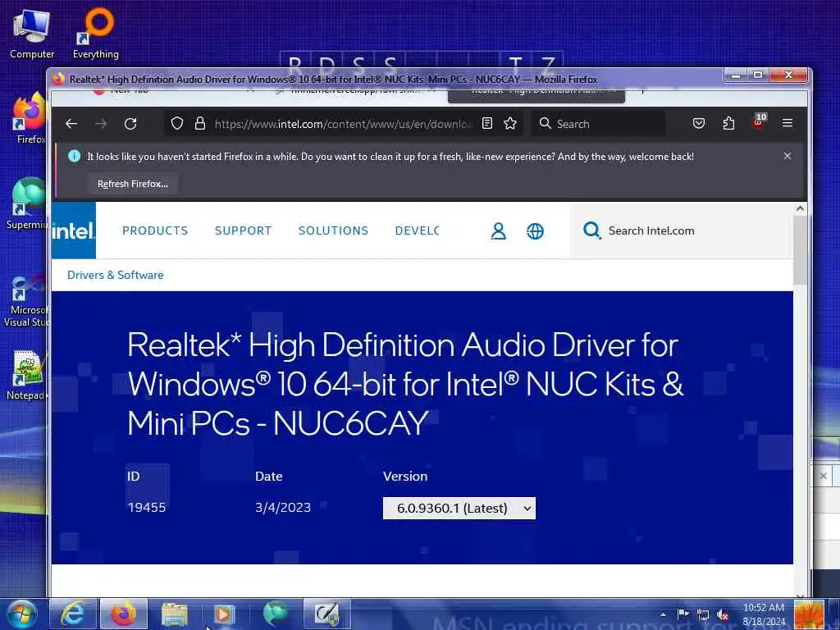Dismiss the Refresh Firefox notification bar

pyautogui.click(x=787, y=156)
